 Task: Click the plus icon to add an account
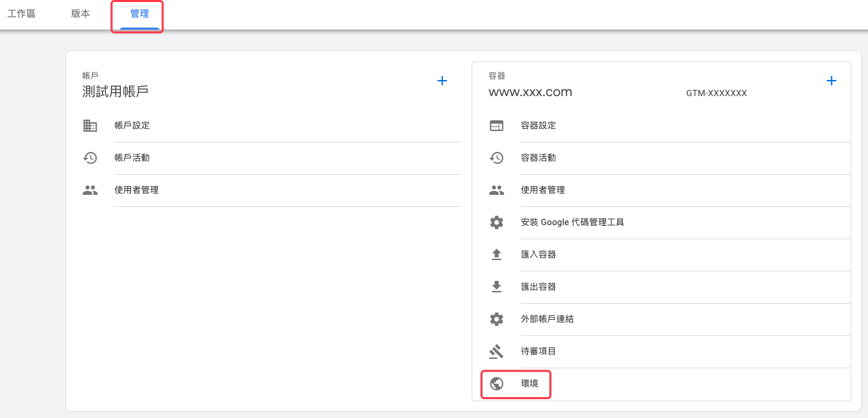click(442, 81)
